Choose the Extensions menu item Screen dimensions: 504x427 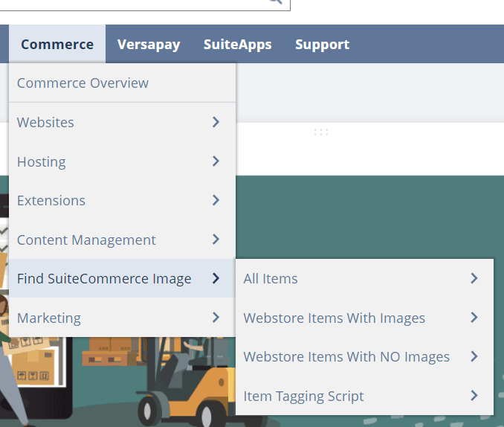point(122,200)
